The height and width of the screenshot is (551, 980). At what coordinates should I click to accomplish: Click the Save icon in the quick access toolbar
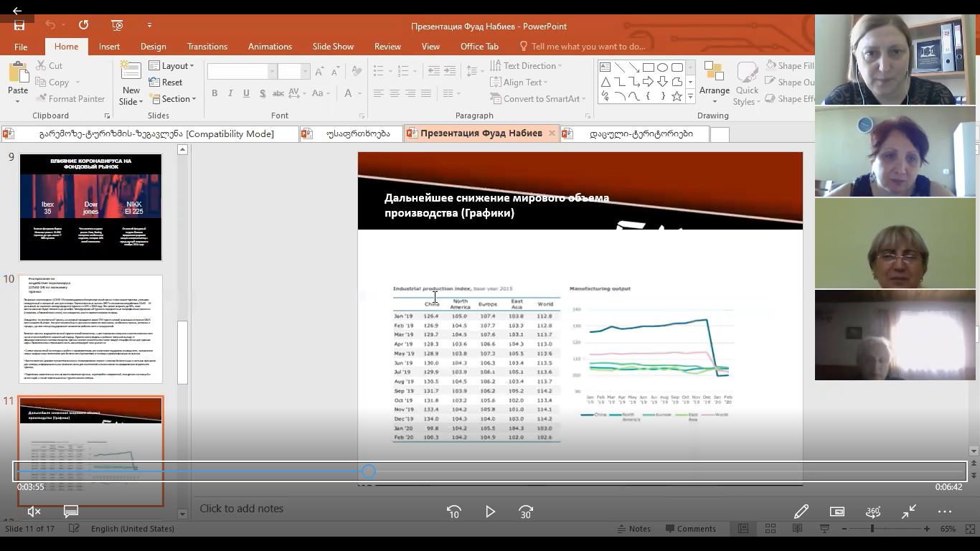19,25
